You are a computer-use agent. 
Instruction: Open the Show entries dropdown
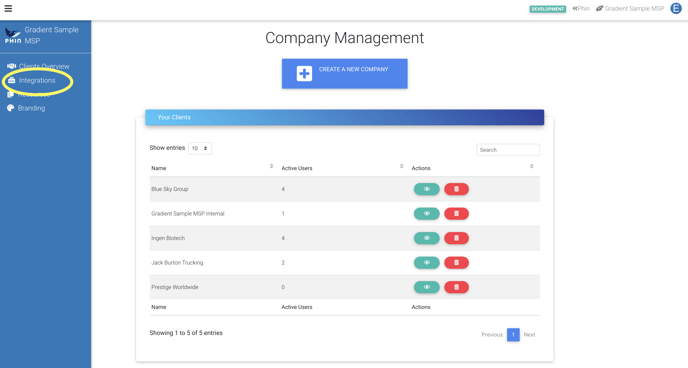[200, 148]
